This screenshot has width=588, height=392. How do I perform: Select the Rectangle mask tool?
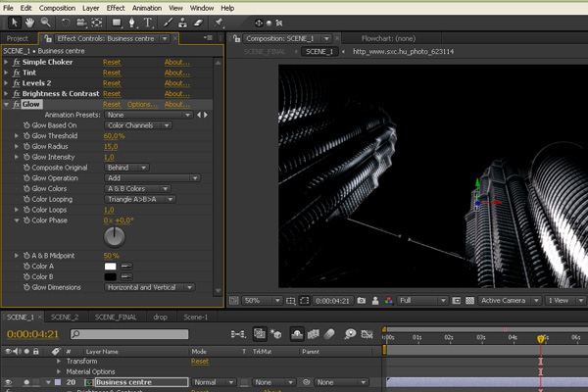[x=117, y=23]
